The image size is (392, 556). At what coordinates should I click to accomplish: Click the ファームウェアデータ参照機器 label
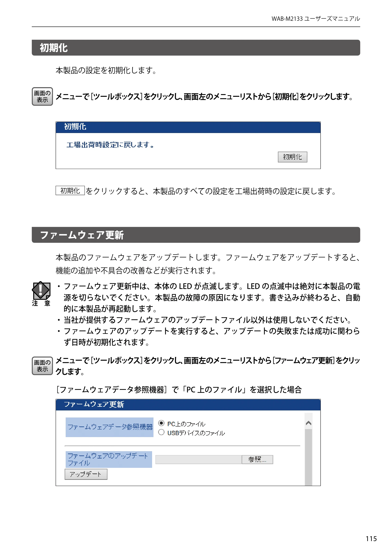click(110, 427)
